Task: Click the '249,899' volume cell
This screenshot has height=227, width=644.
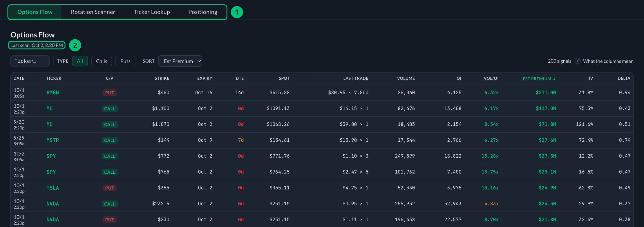Action: click(x=405, y=156)
